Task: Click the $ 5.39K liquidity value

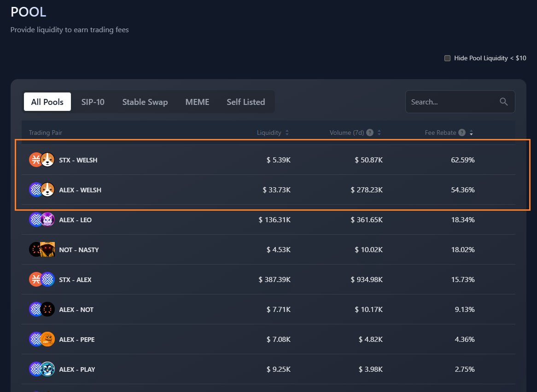Action: [279, 160]
